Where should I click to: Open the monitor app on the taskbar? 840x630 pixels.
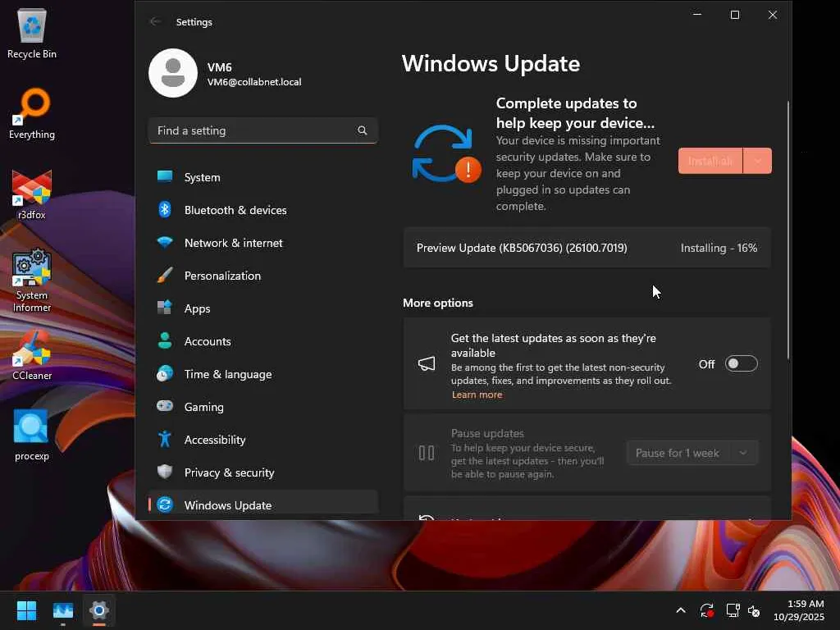(x=62, y=609)
